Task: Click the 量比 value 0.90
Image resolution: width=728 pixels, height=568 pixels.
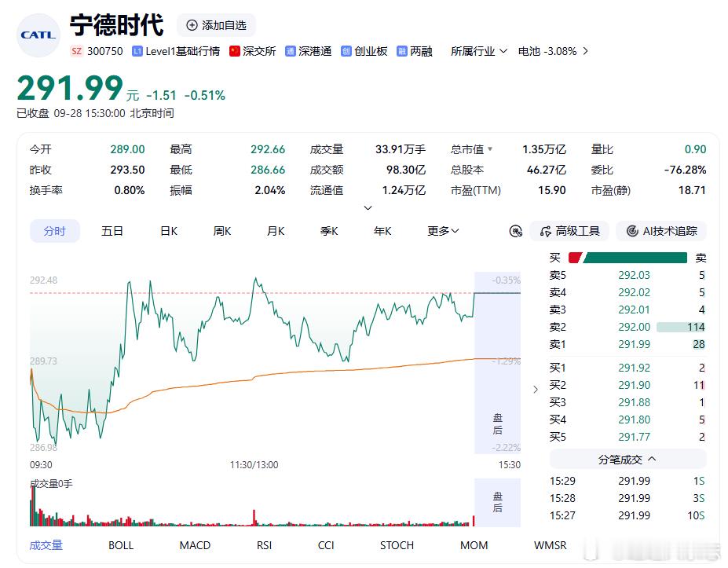Action: click(x=695, y=149)
